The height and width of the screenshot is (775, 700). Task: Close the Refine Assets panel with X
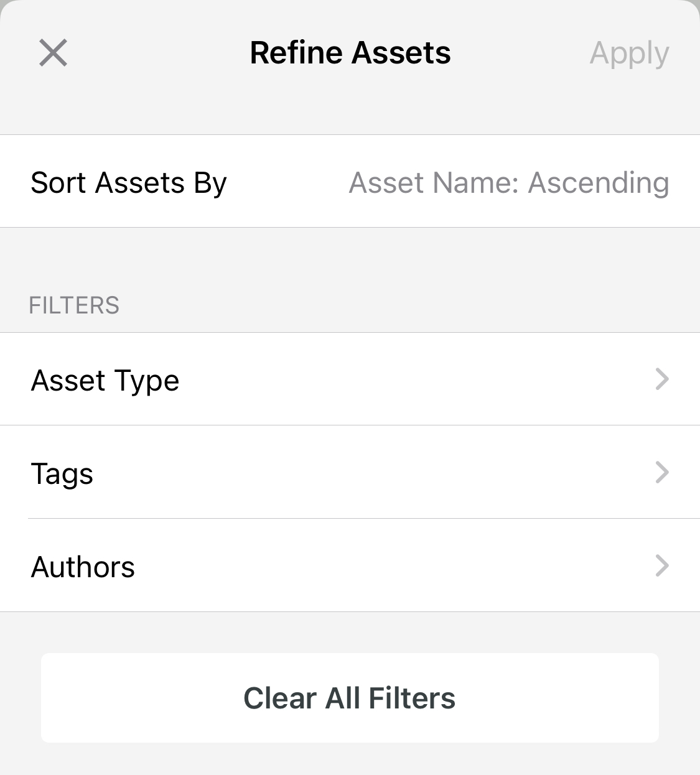[x=53, y=52]
